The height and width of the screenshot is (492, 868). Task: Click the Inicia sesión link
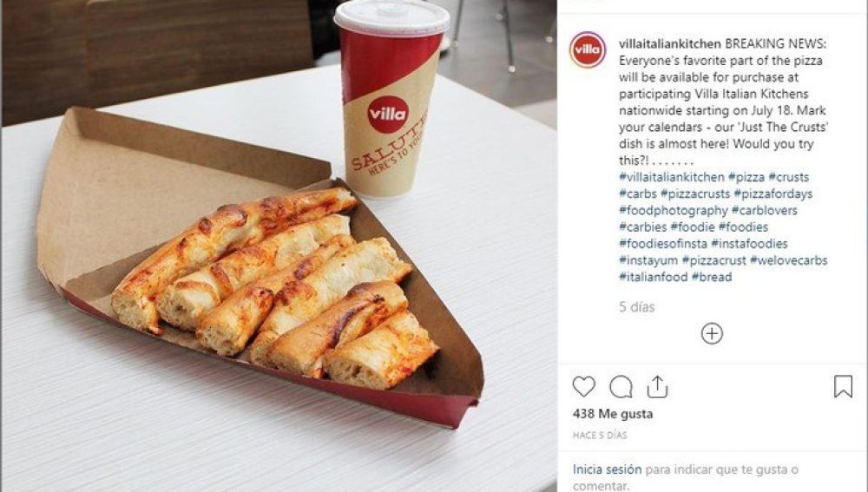tap(607, 469)
